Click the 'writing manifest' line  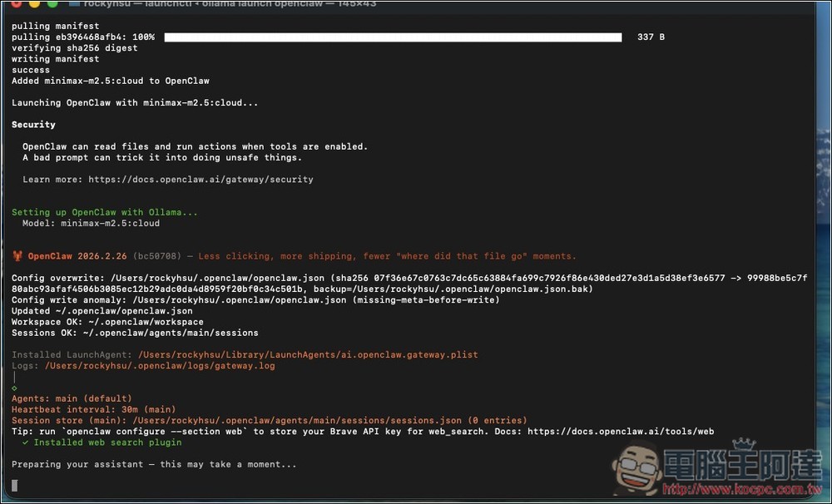click(x=55, y=59)
